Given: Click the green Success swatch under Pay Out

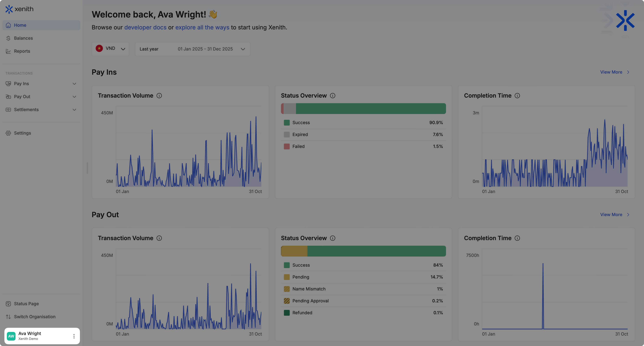Looking at the screenshot, I should click(286, 265).
